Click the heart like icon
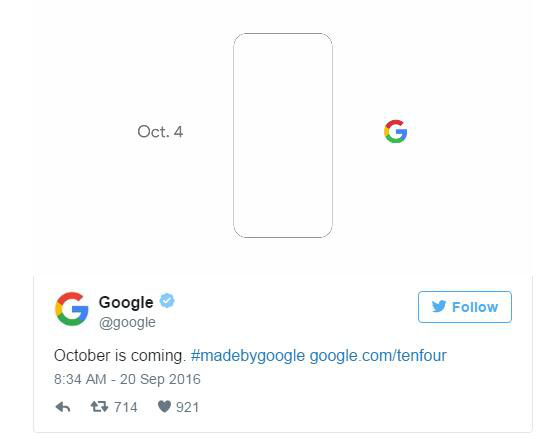The width and height of the screenshot is (555, 439). tap(164, 407)
